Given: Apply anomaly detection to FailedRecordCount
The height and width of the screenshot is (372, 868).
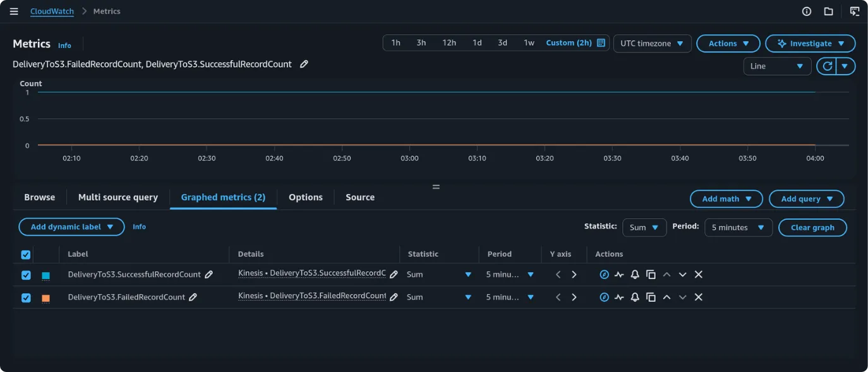Looking at the screenshot, I should point(619,297).
